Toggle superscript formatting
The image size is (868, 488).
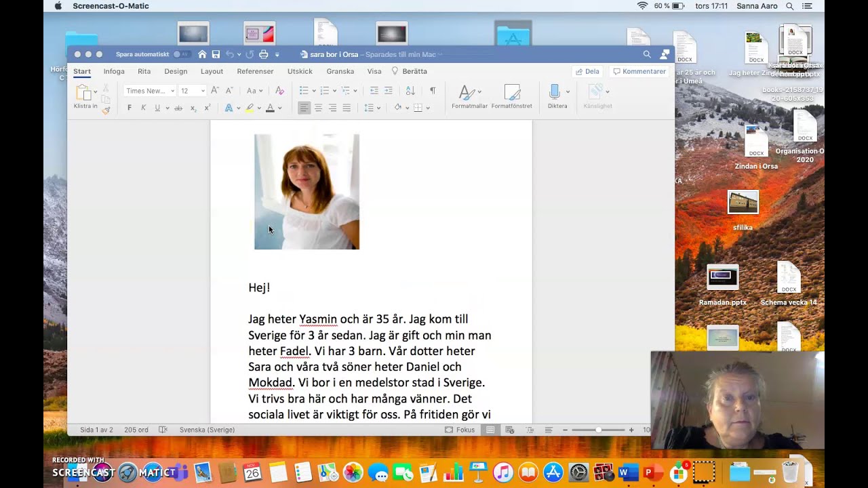click(x=207, y=108)
